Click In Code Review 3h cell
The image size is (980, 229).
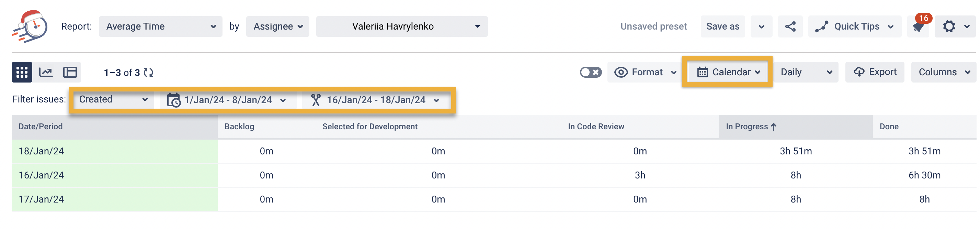(x=640, y=175)
